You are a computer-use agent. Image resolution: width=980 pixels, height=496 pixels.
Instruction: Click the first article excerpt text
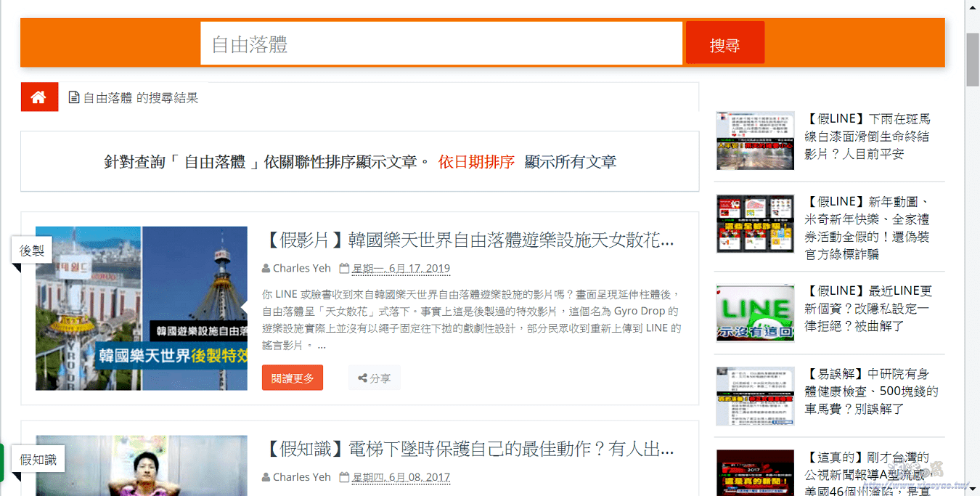pyautogui.click(x=472, y=320)
